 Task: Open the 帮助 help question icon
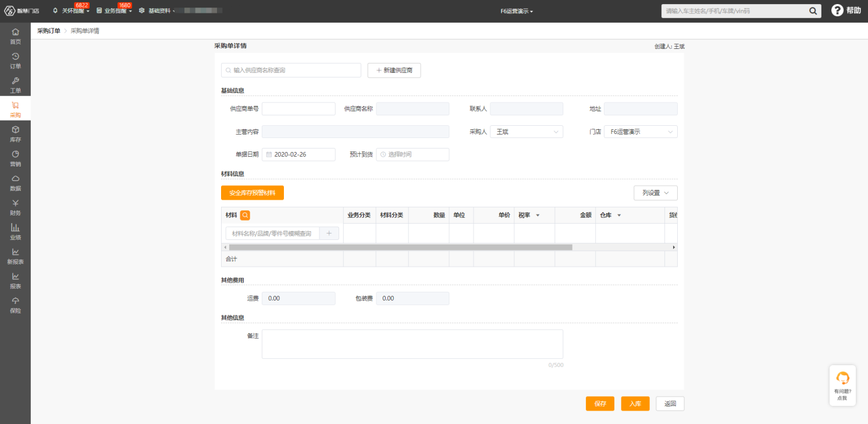(837, 10)
